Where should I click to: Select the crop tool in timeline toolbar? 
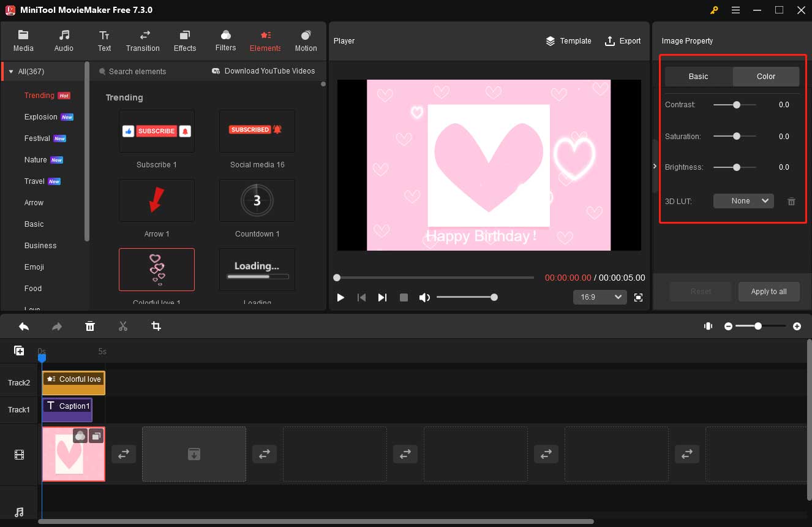(156, 327)
